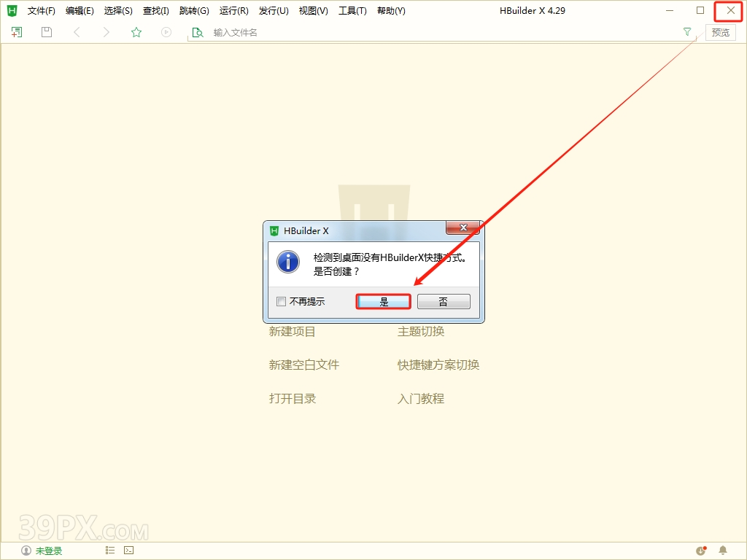Viewport: 747px width, 560px height.
Task: Open the 视图(V) menu
Action: (x=314, y=10)
